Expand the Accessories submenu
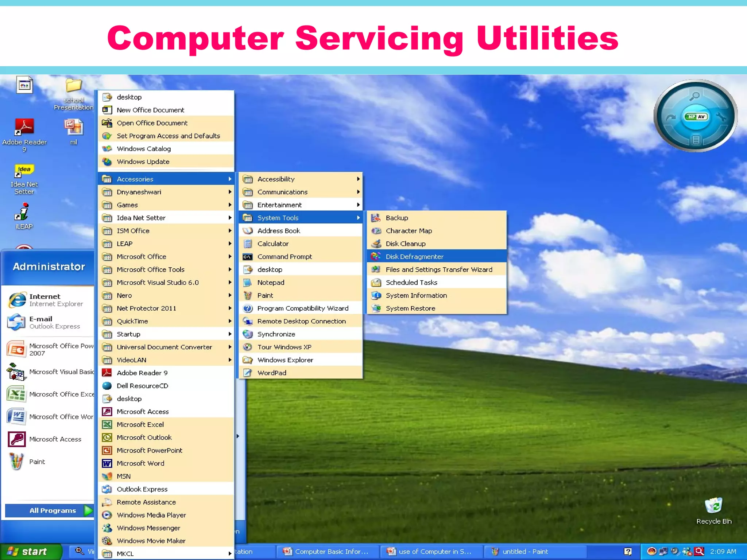747x560 pixels. tap(166, 179)
